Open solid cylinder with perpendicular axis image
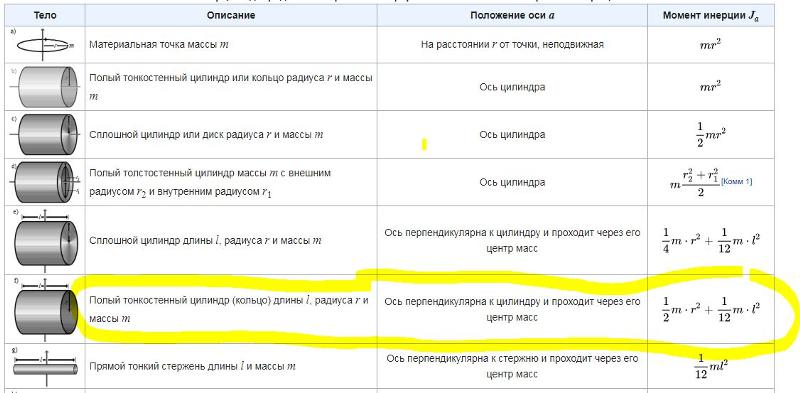Screen dimensions: 800x393 click(x=45, y=240)
